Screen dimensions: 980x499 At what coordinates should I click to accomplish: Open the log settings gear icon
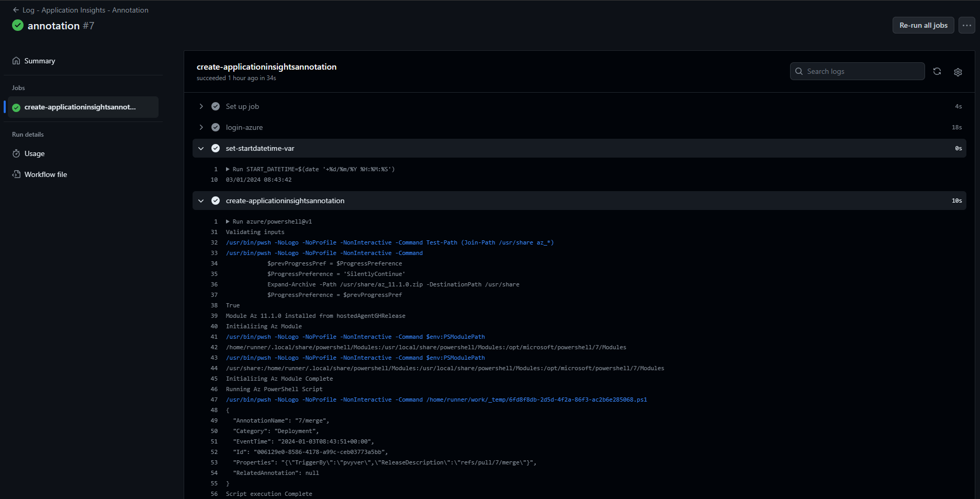[958, 72]
